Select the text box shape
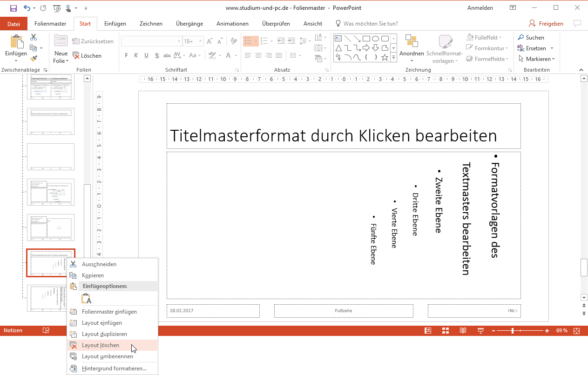This screenshot has width=588, height=375. click(x=338, y=38)
